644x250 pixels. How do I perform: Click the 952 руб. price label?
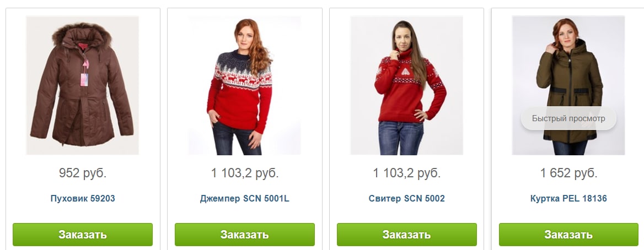pyautogui.click(x=83, y=173)
